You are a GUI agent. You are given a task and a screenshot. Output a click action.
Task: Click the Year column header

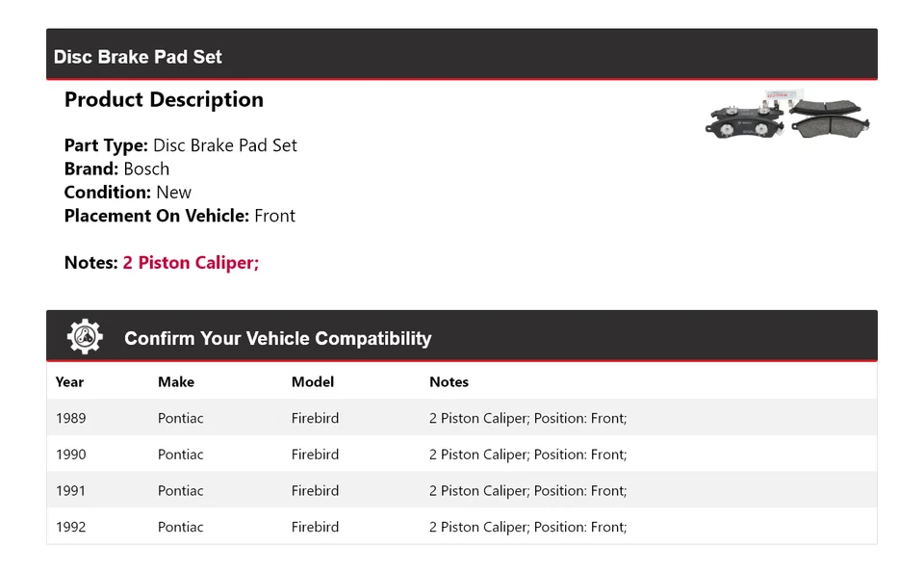(x=69, y=382)
